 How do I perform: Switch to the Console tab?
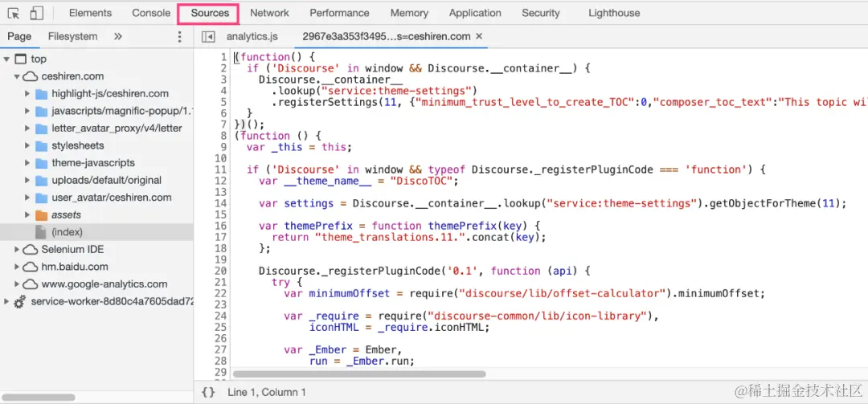(x=151, y=13)
